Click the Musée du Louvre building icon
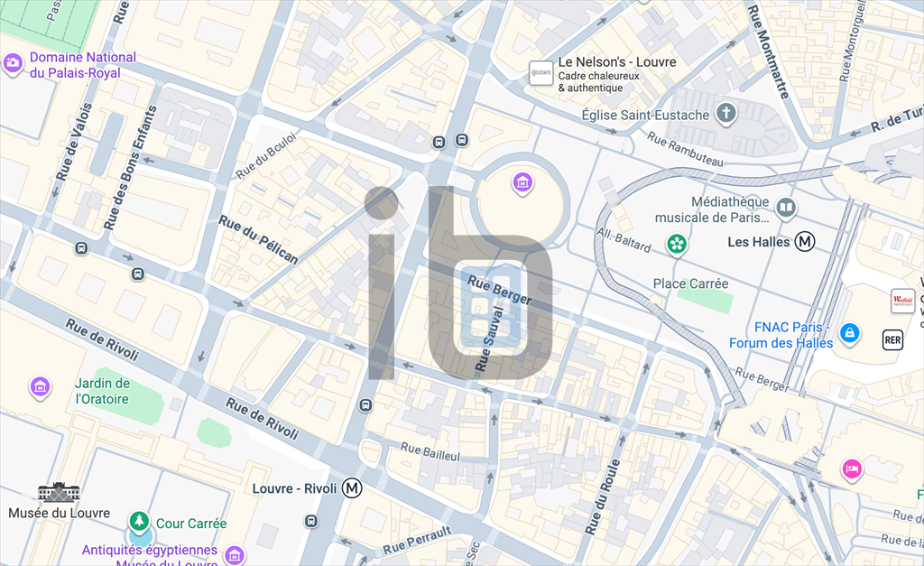This screenshot has height=566, width=924. tap(59, 492)
